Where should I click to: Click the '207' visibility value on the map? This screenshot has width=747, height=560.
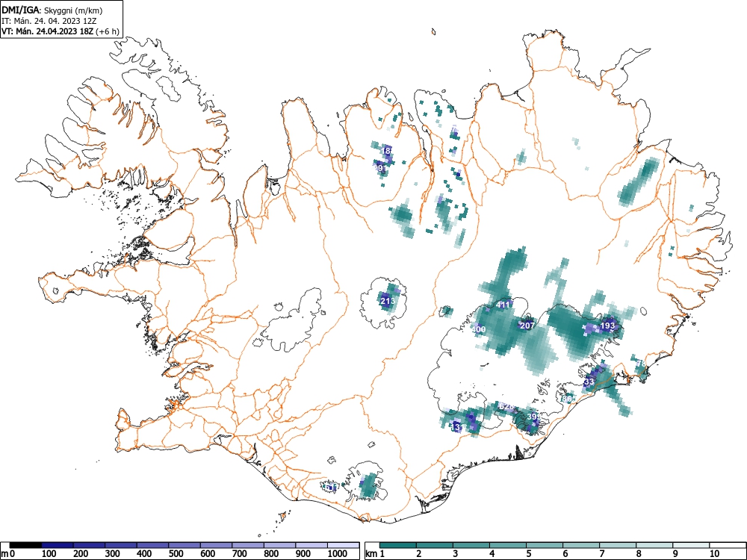pyautogui.click(x=527, y=326)
